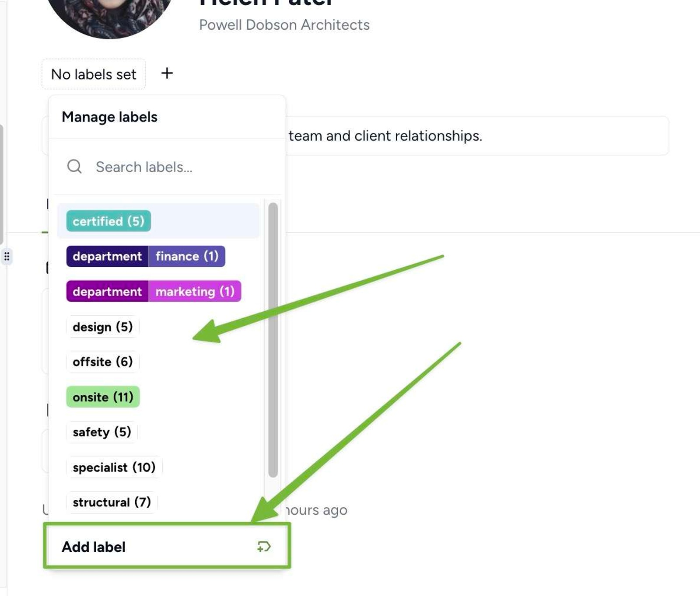Image resolution: width=700 pixels, height=596 pixels.
Task: Click the plus icon to add labels
Action: [x=167, y=73]
